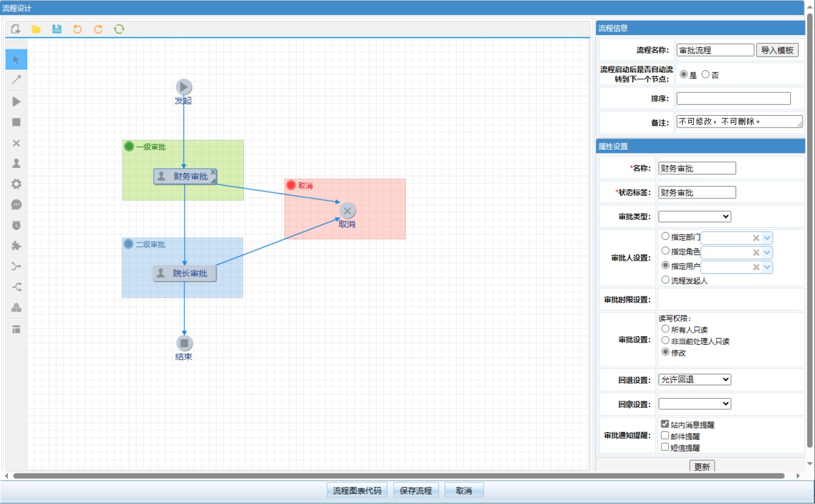Click the 保存流程 button
This screenshot has height=504, width=815.
(416, 490)
